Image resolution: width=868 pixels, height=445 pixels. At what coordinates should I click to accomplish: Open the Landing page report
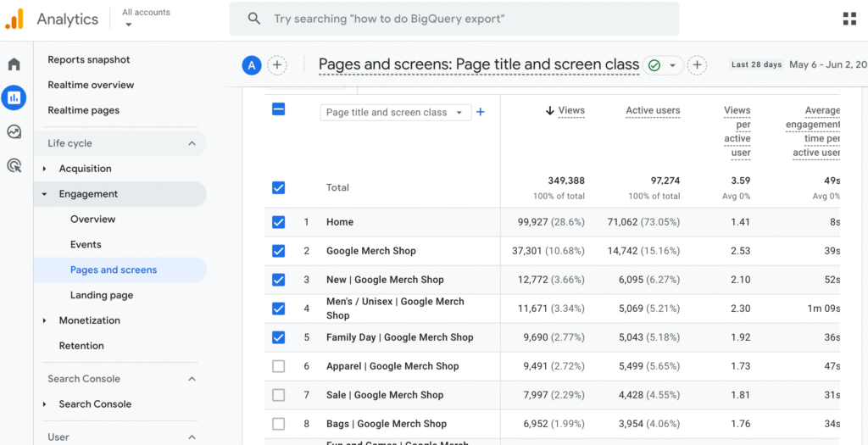tap(102, 296)
